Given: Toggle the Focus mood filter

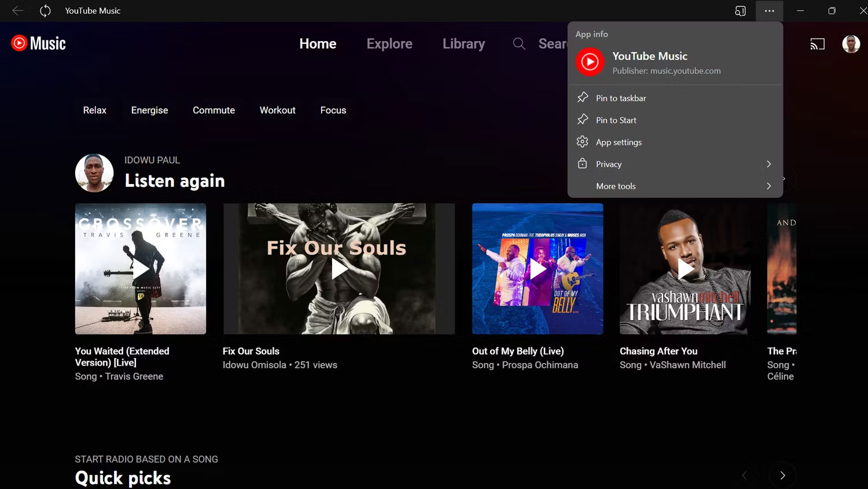Looking at the screenshot, I should click(x=333, y=110).
